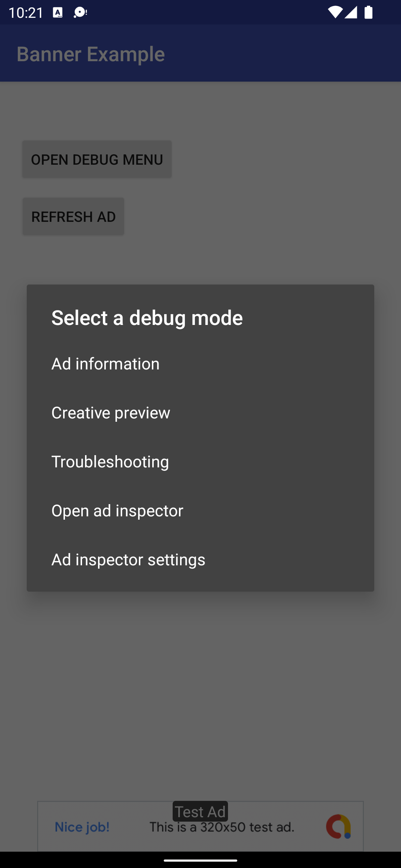Click the 'Nice job!' ad link
401x868 pixels.
[82, 827]
